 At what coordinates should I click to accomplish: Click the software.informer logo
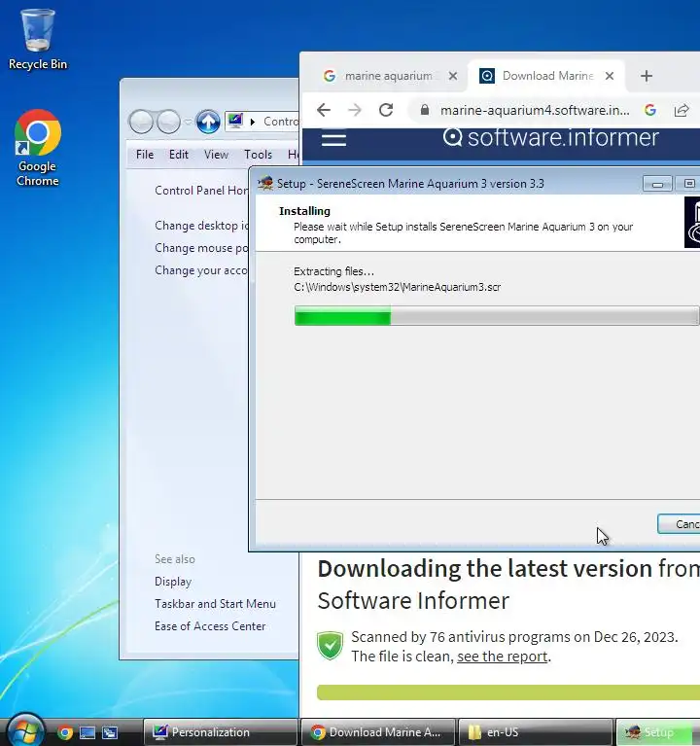pyautogui.click(x=551, y=137)
